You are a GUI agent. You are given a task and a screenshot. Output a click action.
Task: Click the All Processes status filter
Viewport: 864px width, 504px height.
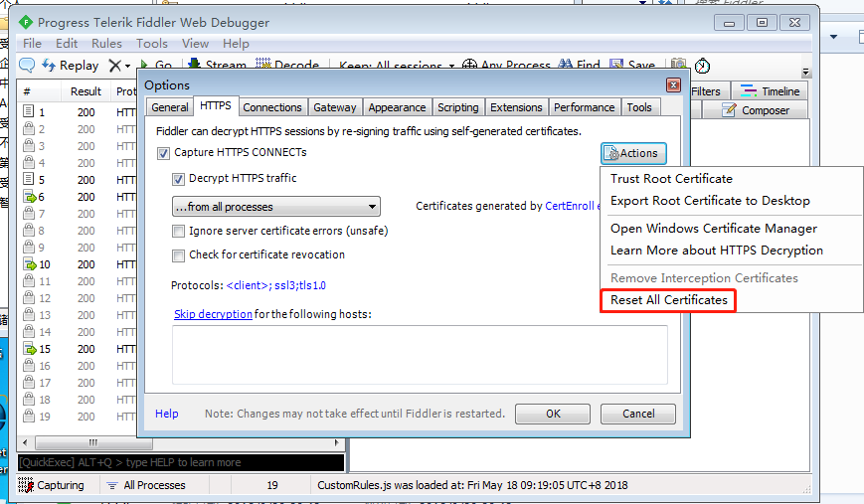coord(146,485)
